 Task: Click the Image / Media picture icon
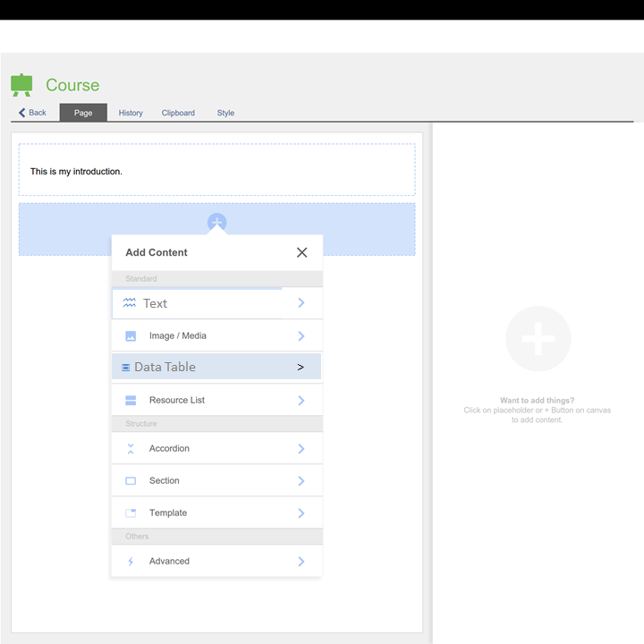131,336
